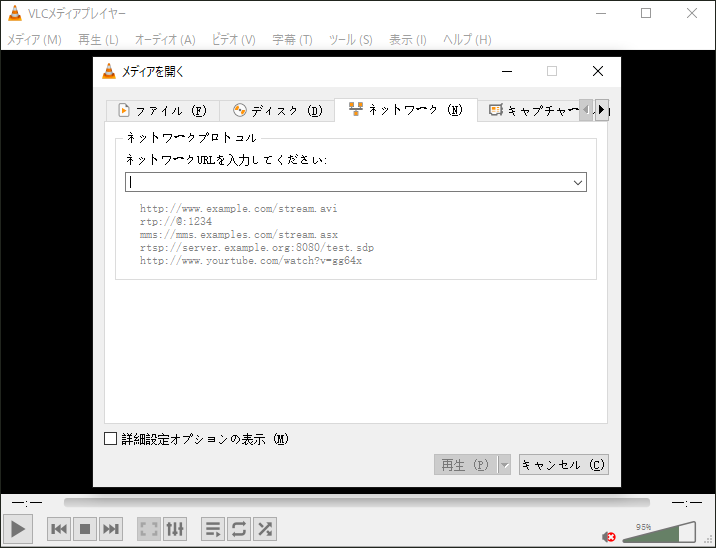Viewport: 716px width, 548px height.
Task: Minimize the VLC main window
Action: point(601,13)
